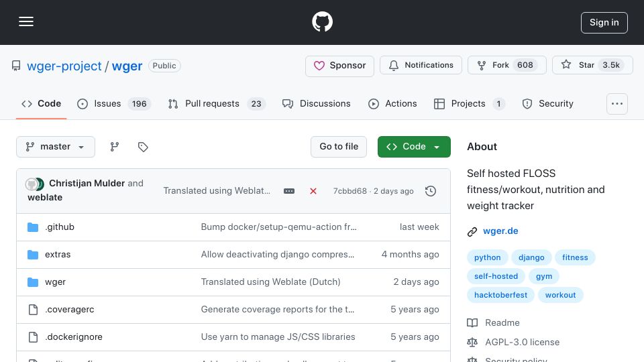Image resolution: width=644 pixels, height=362 pixels.
Task: Open the Pull requests tab
Action: (x=217, y=104)
